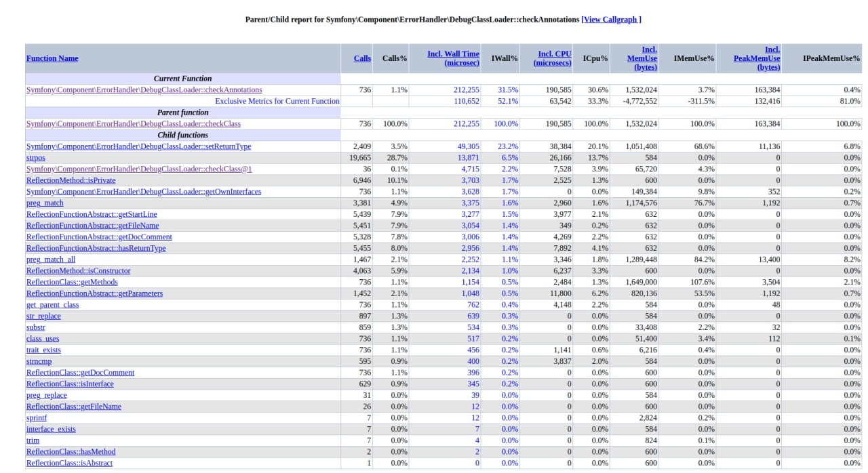868x473 pixels.
Task: Select the Exclusive Metrics for Current Function label
Action: point(277,102)
